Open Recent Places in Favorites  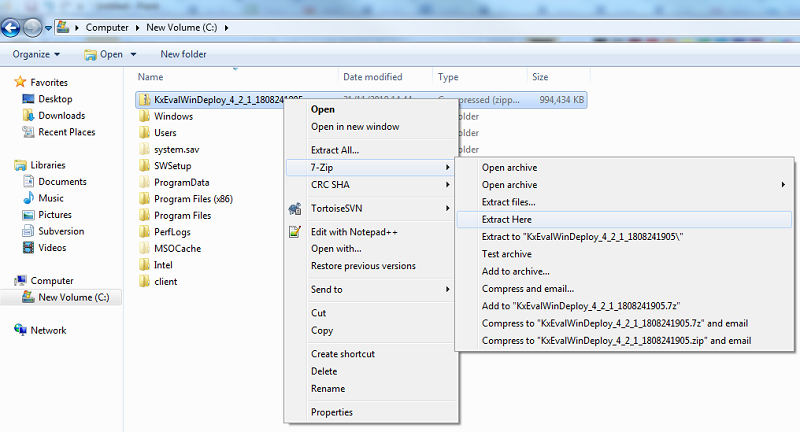[66, 132]
